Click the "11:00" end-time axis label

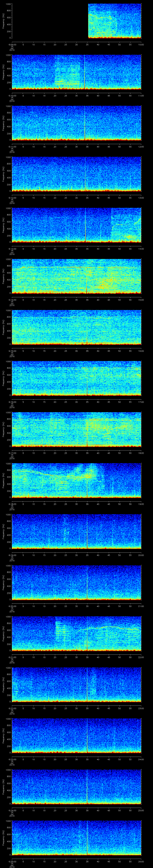pos(141,96)
